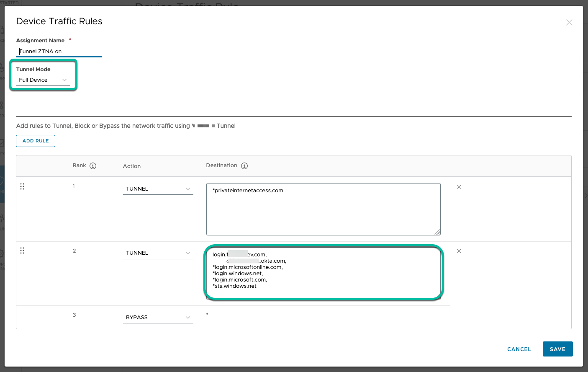Click the ADD RULE button

(35, 141)
